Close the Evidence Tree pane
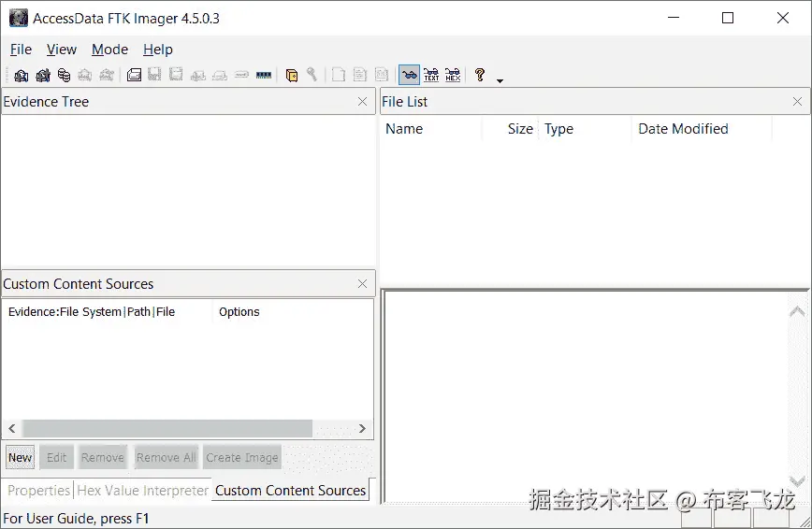The width and height of the screenshot is (812, 529). coord(363,102)
